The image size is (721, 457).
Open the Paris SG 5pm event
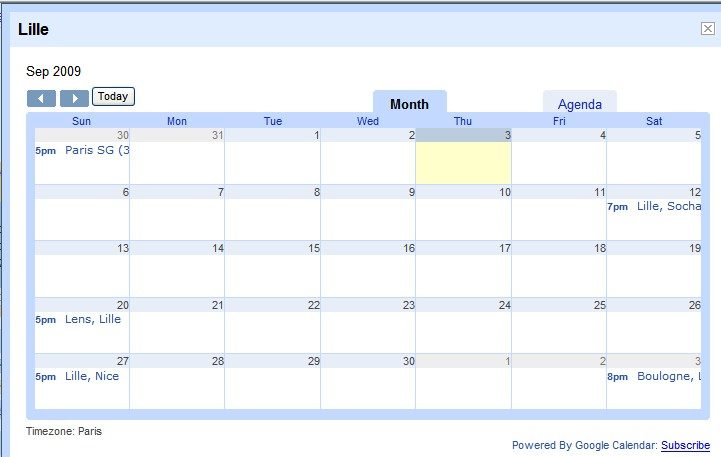[x=96, y=151]
